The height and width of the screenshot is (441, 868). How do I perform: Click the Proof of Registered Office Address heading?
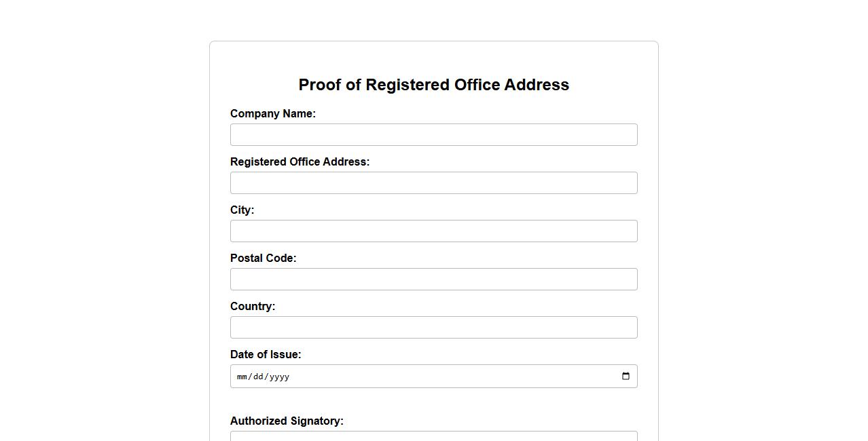coord(433,85)
